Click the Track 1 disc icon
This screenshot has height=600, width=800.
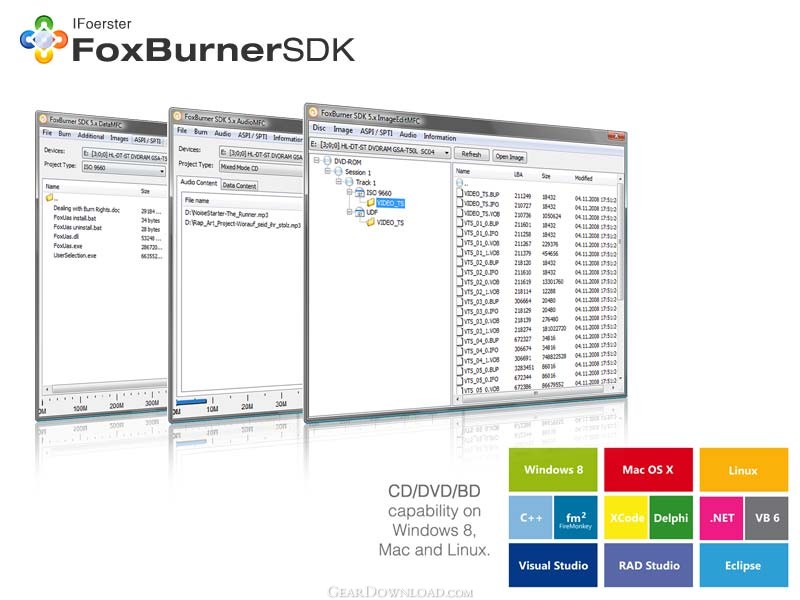click(349, 182)
